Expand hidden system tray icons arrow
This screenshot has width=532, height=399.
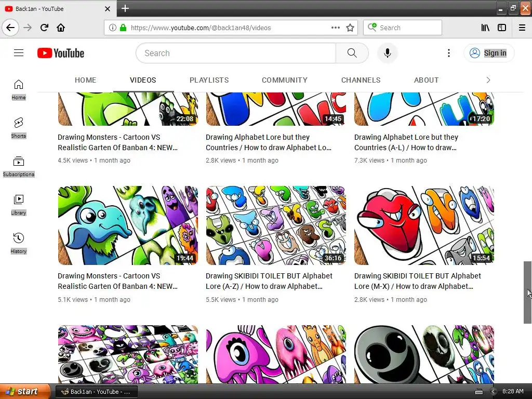click(494, 392)
